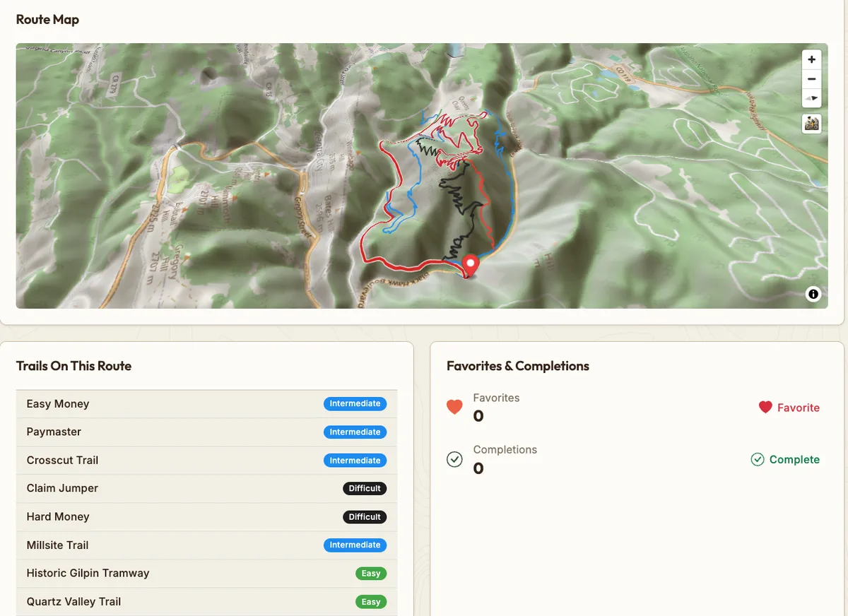Screen dimensions: 848x616
Task: Reset the map compass bearing
Action: [812, 99]
